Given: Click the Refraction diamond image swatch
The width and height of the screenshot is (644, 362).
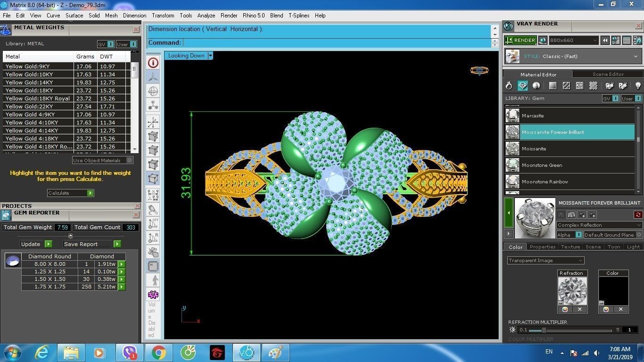Looking at the screenshot, I should point(572,291).
